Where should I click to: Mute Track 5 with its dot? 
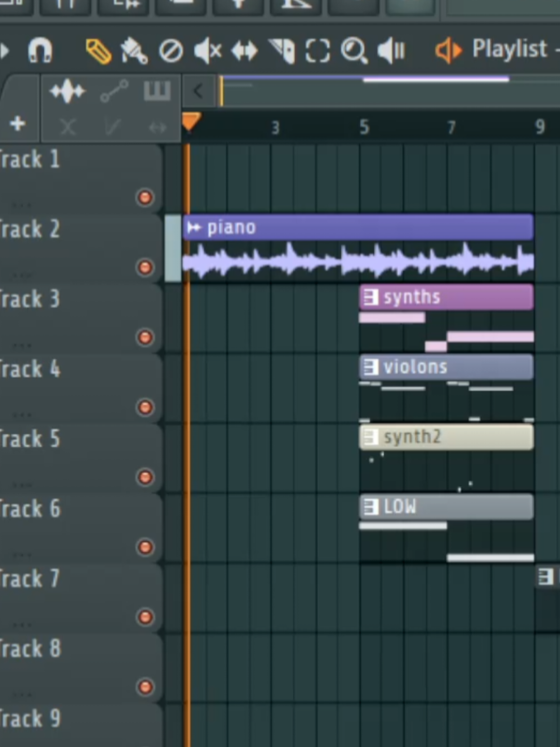(145, 477)
